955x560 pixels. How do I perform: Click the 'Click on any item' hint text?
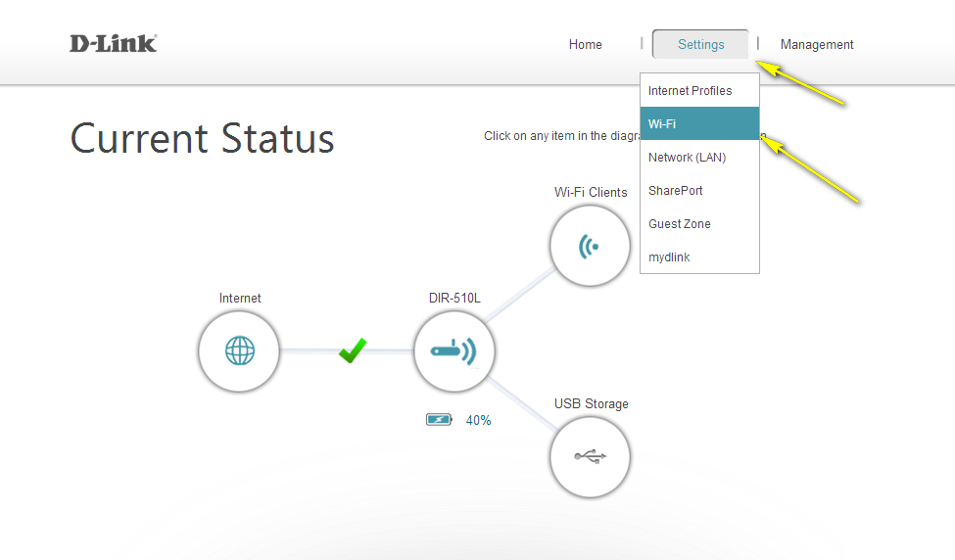click(561, 136)
